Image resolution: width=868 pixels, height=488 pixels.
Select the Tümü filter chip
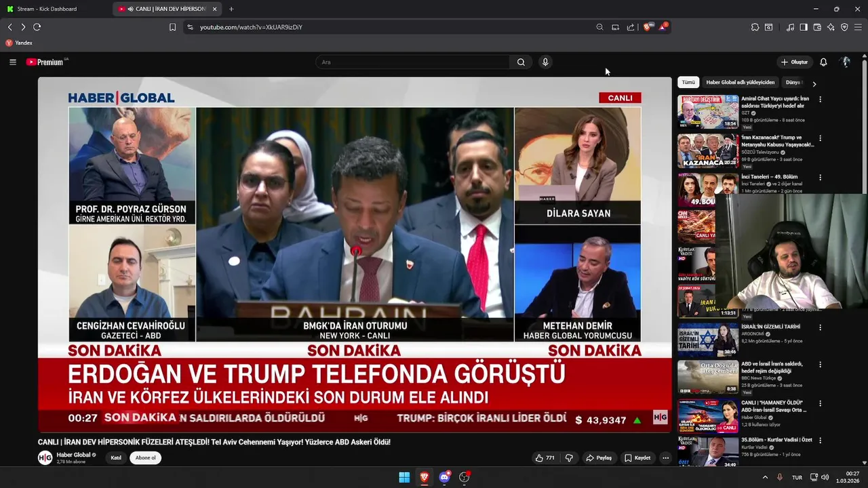pyautogui.click(x=688, y=82)
